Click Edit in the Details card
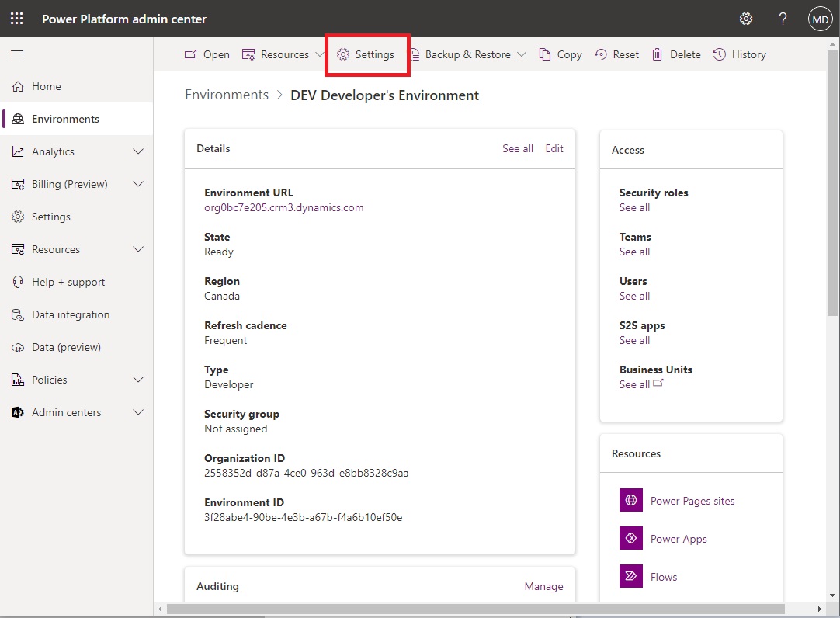 tap(554, 148)
